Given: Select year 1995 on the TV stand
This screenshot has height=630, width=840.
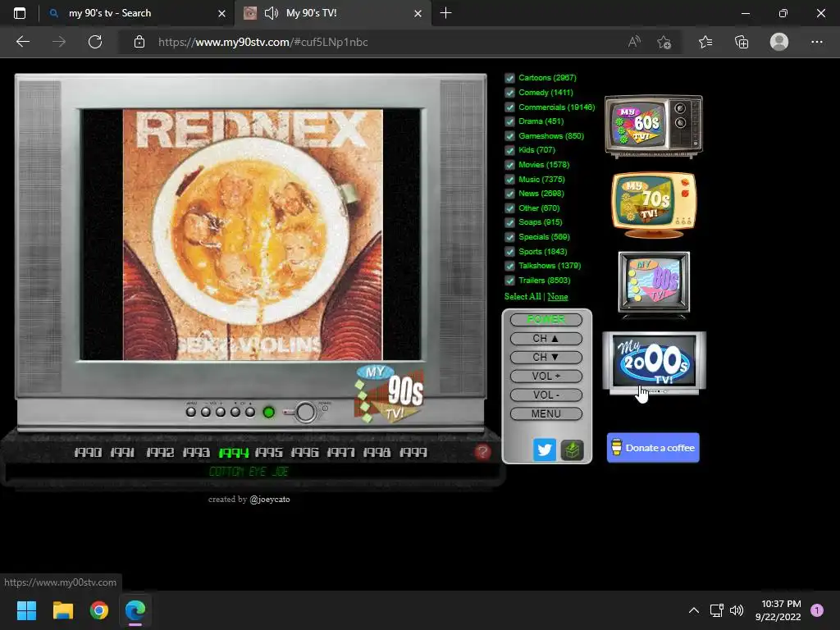Looking at the screenshot, I should [268, 453].
